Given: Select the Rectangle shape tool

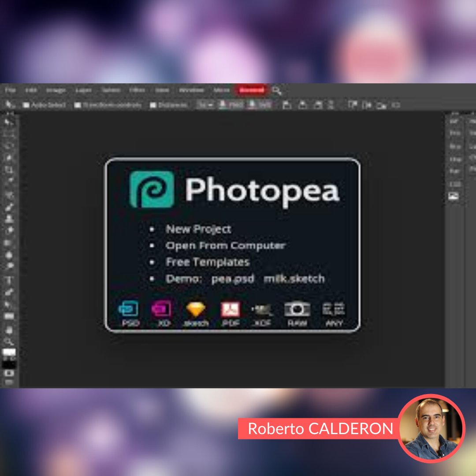Looking at the screenshot, I should point(9,316).
